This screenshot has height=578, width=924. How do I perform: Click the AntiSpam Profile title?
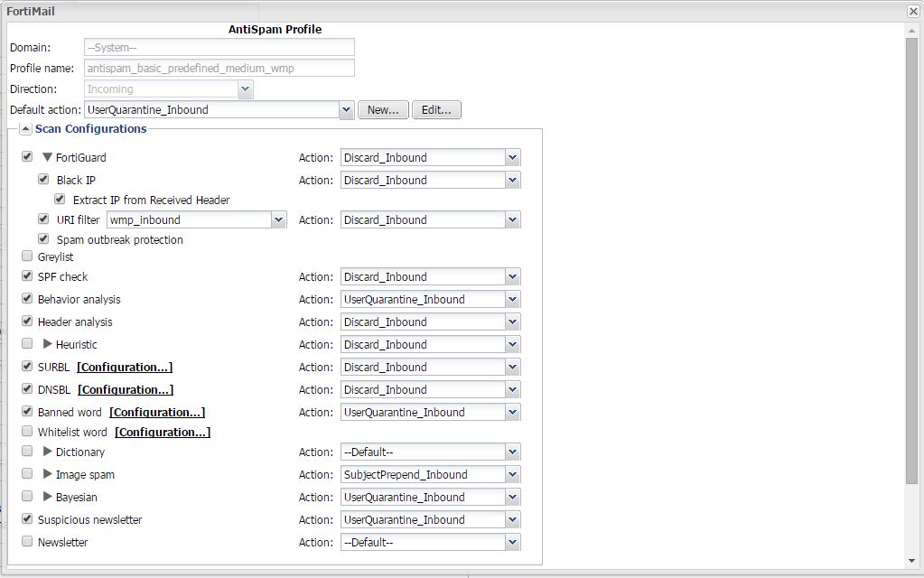(275, 30)
